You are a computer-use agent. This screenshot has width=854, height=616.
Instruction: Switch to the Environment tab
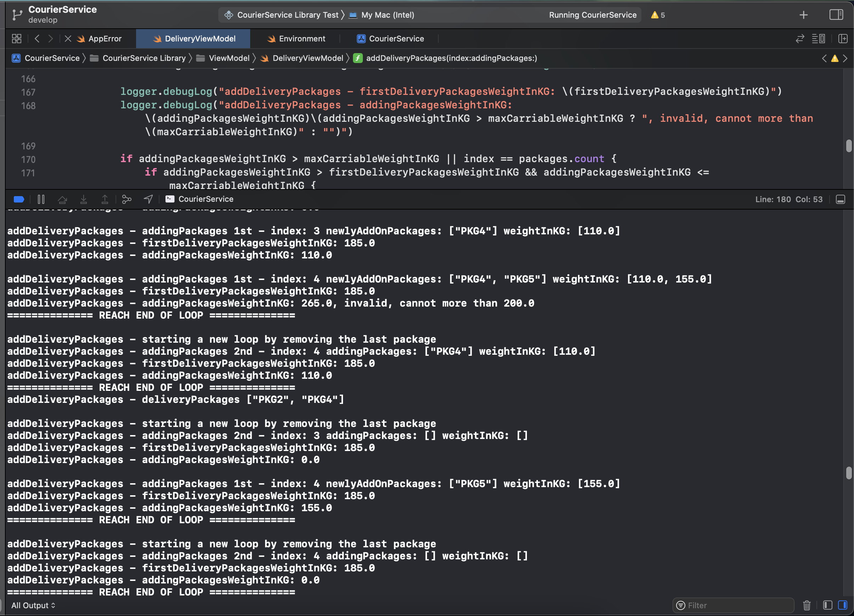(x=301, y=38)
